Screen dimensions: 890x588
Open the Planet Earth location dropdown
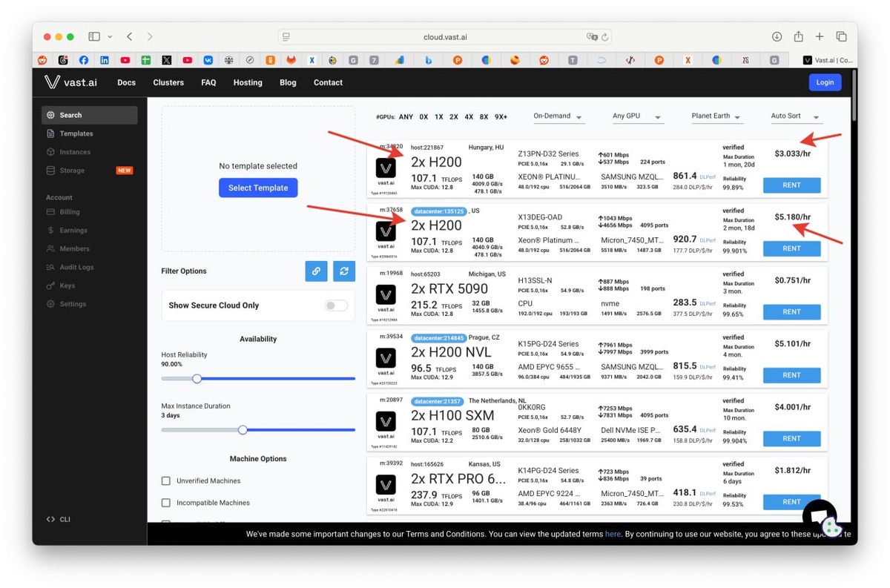(716, 116)
